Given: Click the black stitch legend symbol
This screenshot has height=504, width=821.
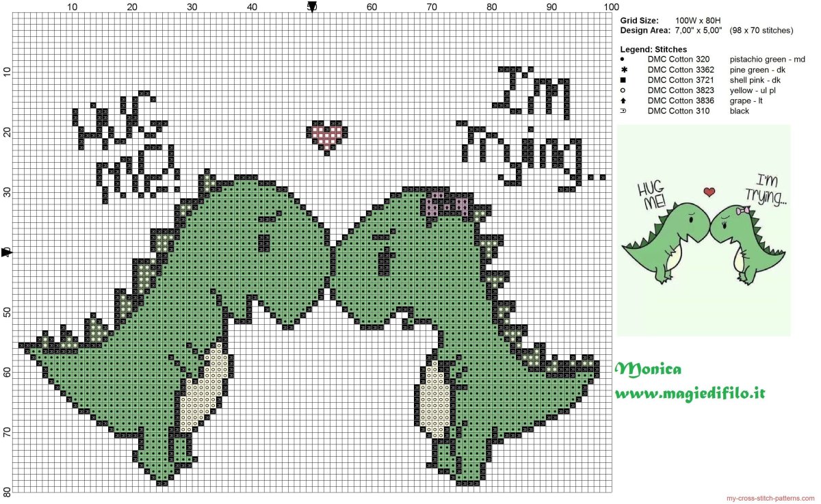Looking at the screenshot, I should [623, 111].
